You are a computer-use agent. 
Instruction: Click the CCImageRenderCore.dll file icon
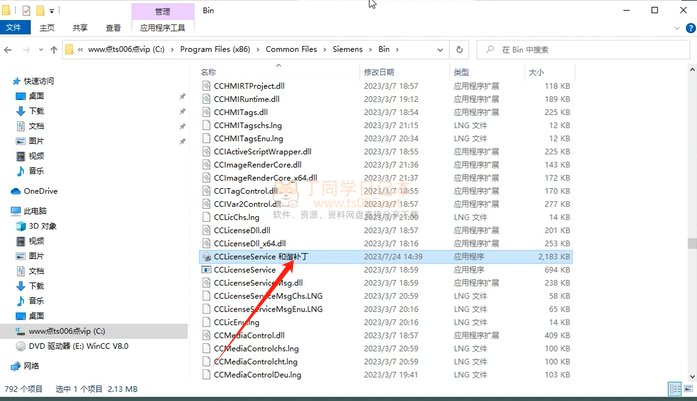[x=206, y=164]
